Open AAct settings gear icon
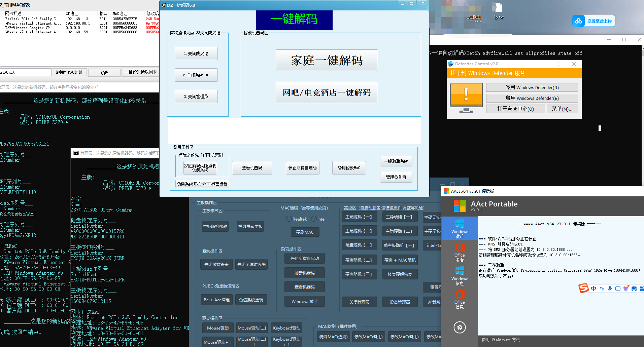644x347 pixels. point(460,327)
